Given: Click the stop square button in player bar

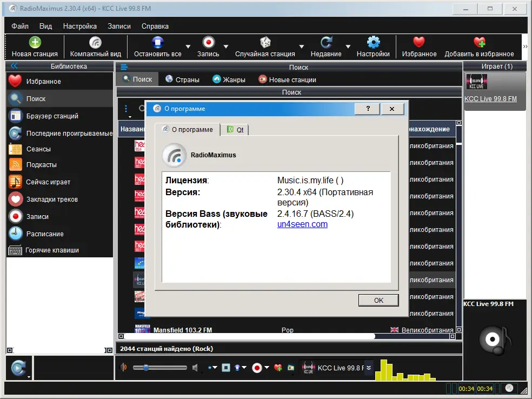Looking at the screenshot, I should click(226, 368).
